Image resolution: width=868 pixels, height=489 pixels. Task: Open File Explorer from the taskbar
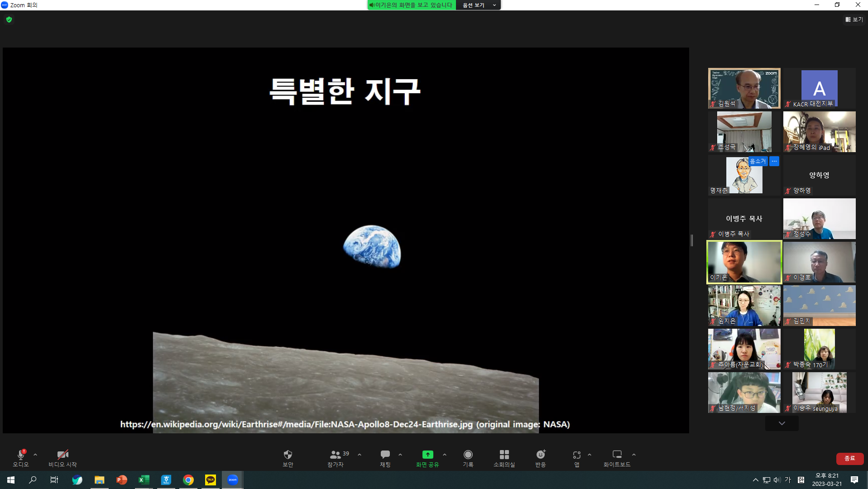pyautogui.click(x=99, y=480)
